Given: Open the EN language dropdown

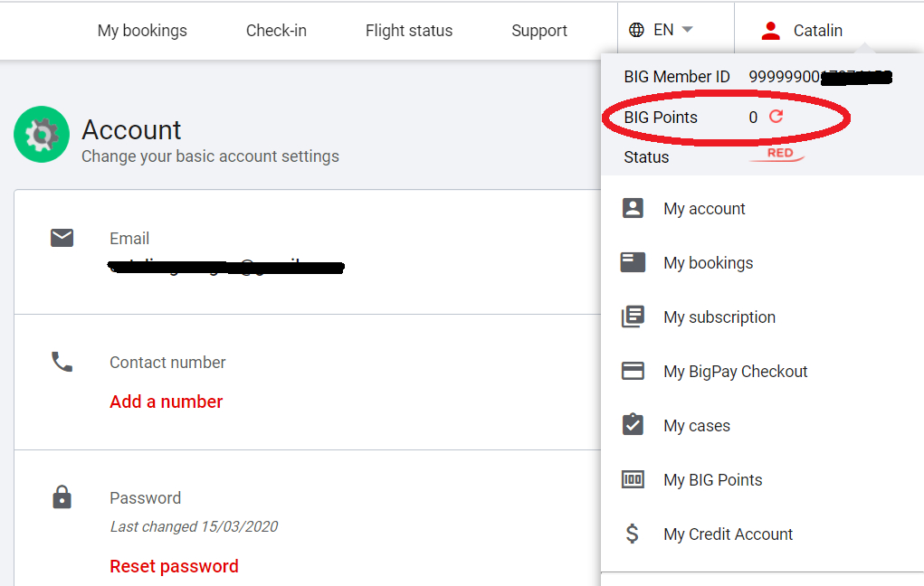Looking at the screenshot, I should tap(674, 30).
